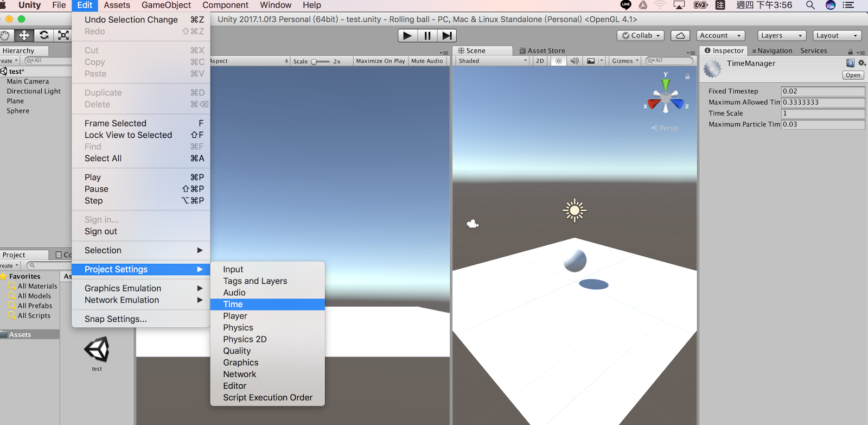The image size is (868, 425).
Task: Choose Select All in the Edit menu
Action: 141,158
